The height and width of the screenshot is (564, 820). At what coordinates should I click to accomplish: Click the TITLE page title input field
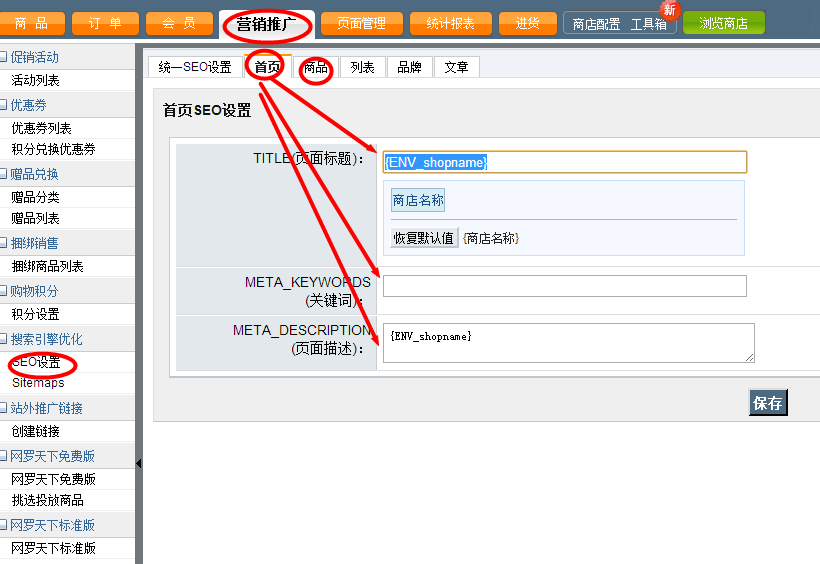click(x=565, y=162)
